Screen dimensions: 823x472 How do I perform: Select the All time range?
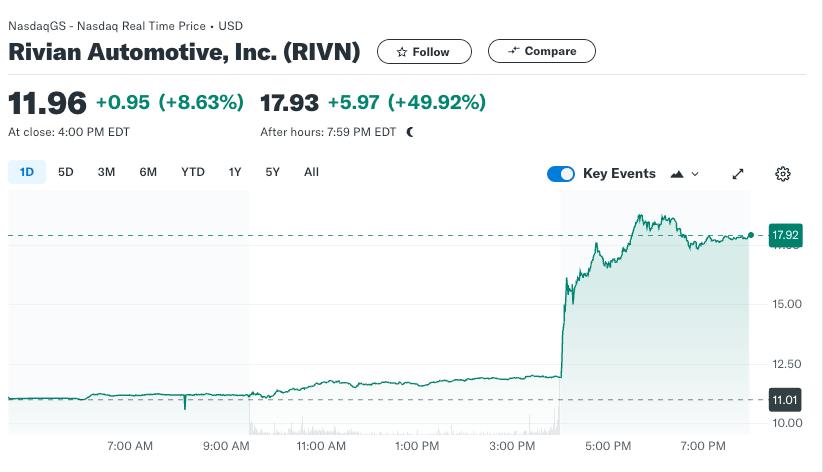pos(311,172)
